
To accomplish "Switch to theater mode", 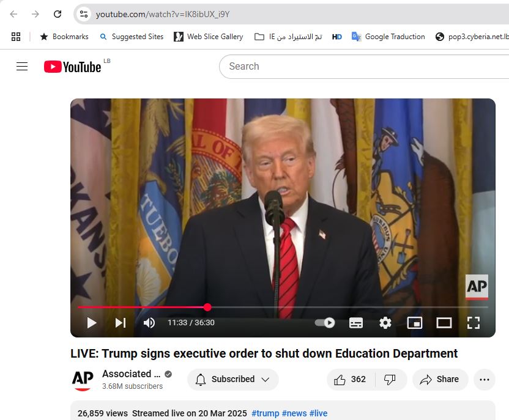I will coord(444,323).
